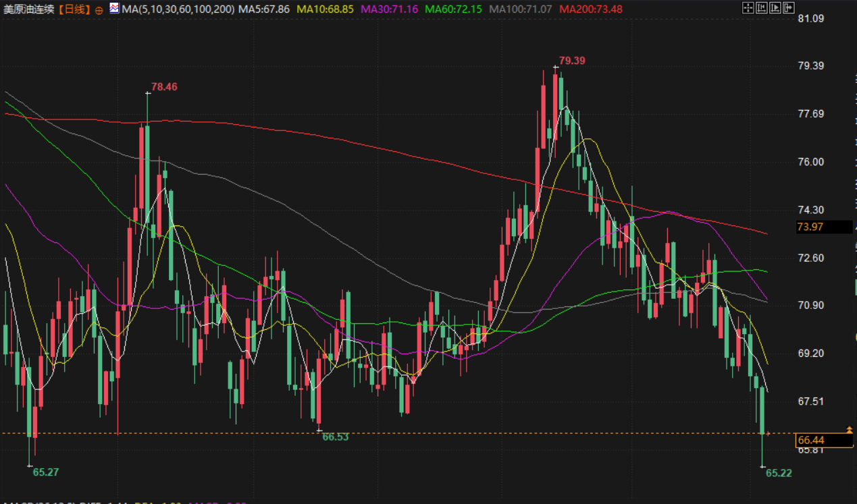This screenshot has width=857, height=504.
Task: Click the export arrow icon at top right
Action: pos(788,8)
